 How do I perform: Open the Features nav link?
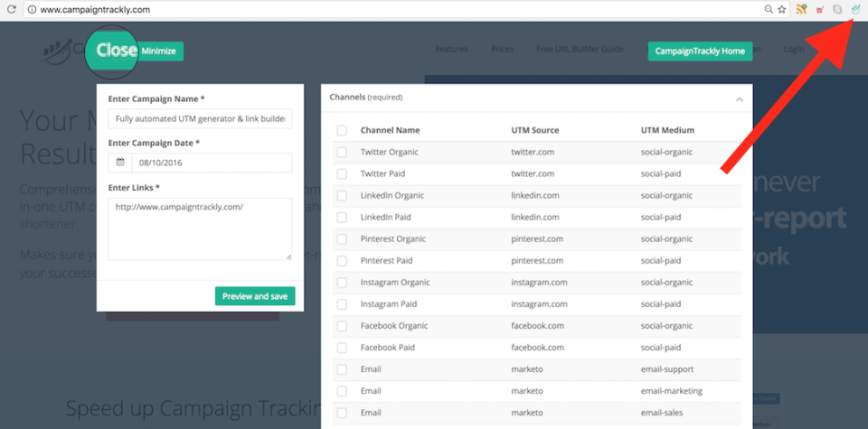452,49
